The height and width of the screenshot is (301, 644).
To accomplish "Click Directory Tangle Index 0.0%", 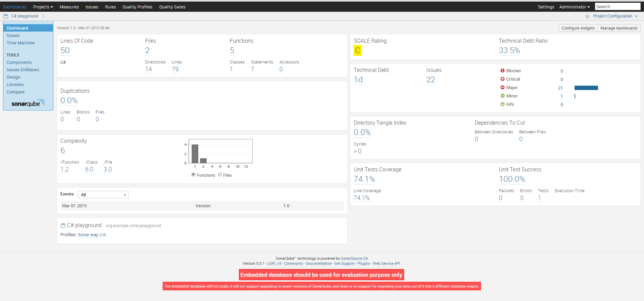I will pyautogui.click(x=362, y=132).
